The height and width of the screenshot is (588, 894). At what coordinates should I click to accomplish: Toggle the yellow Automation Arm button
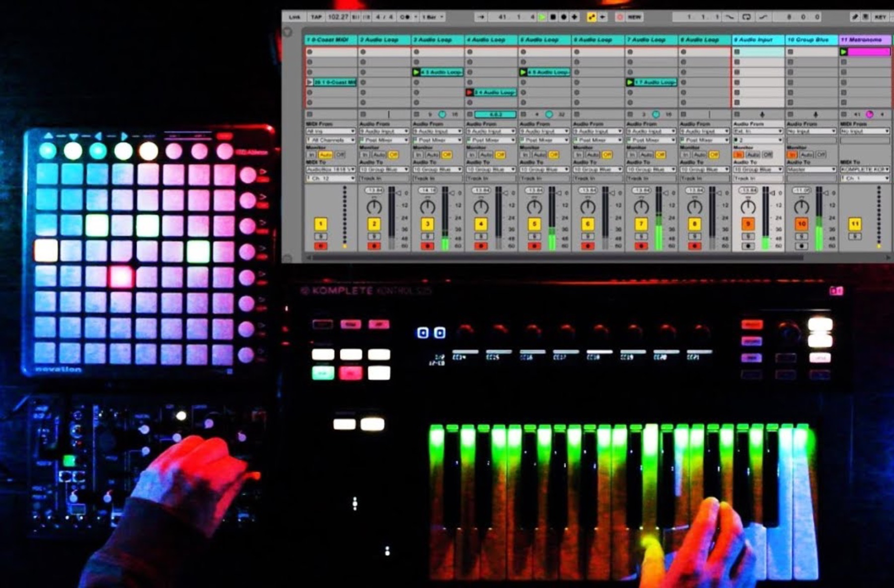pos(592,17)
